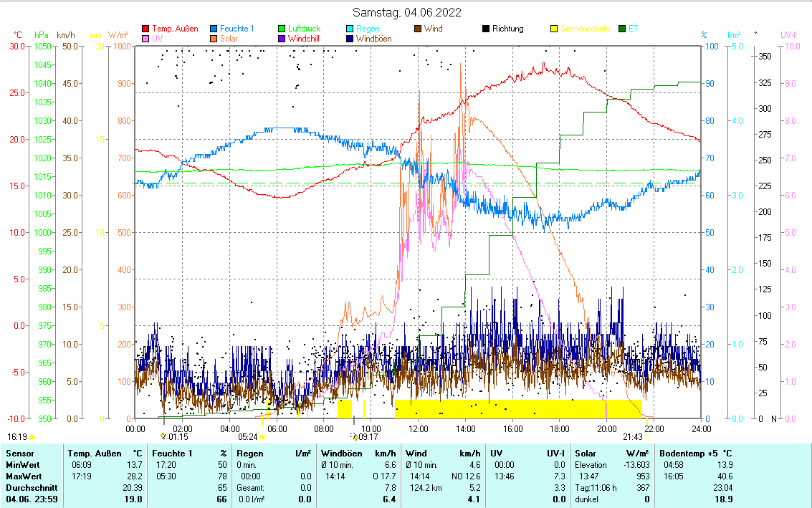Screen dimensions: 812x508
Task: Click the current gust value '6.4'
Action: click(389, 499)
